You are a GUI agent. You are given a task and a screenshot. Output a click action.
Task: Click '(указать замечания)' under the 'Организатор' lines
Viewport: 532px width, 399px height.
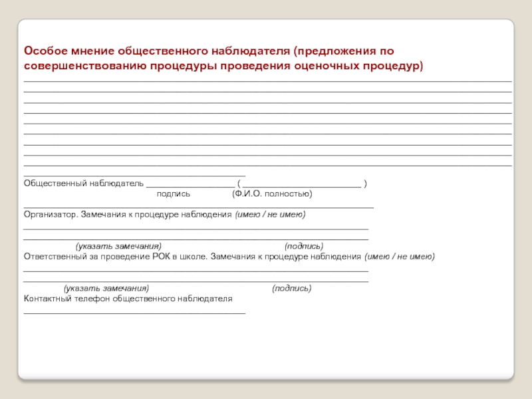point(118,246)
